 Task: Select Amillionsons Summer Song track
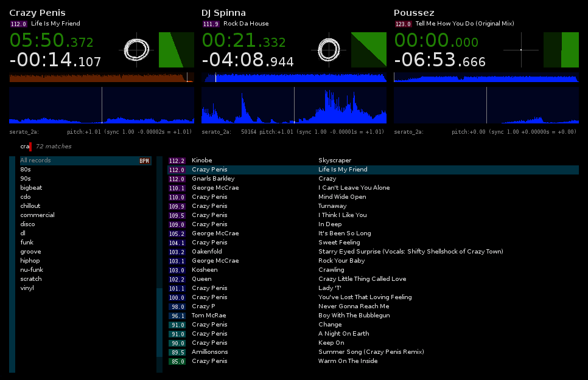pos(373,352)
